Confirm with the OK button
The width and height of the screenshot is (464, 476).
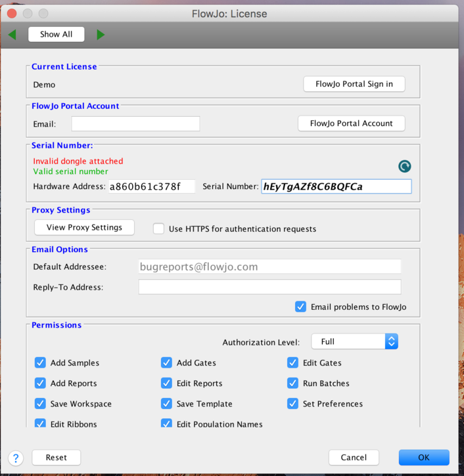coord(424,458)
